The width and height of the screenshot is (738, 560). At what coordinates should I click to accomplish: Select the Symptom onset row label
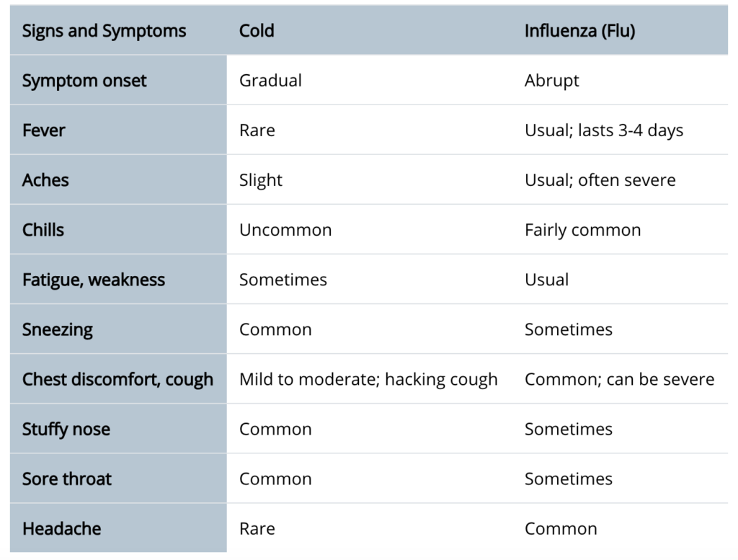(x=84, y=81)
